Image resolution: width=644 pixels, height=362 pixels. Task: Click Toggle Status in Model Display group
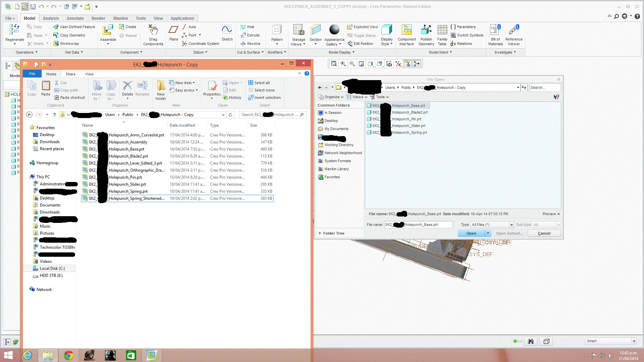click(362, 35)
